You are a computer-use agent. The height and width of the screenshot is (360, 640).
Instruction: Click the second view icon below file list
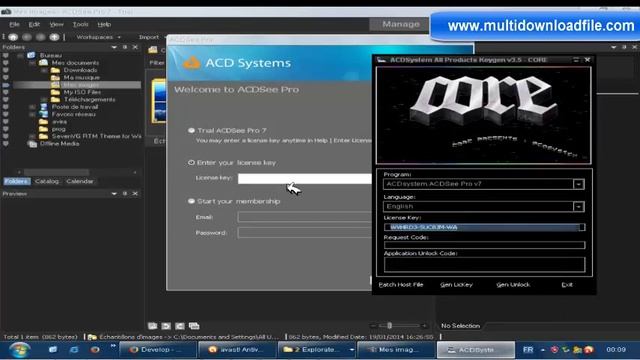pyautogui.click(x=166, y=326)
